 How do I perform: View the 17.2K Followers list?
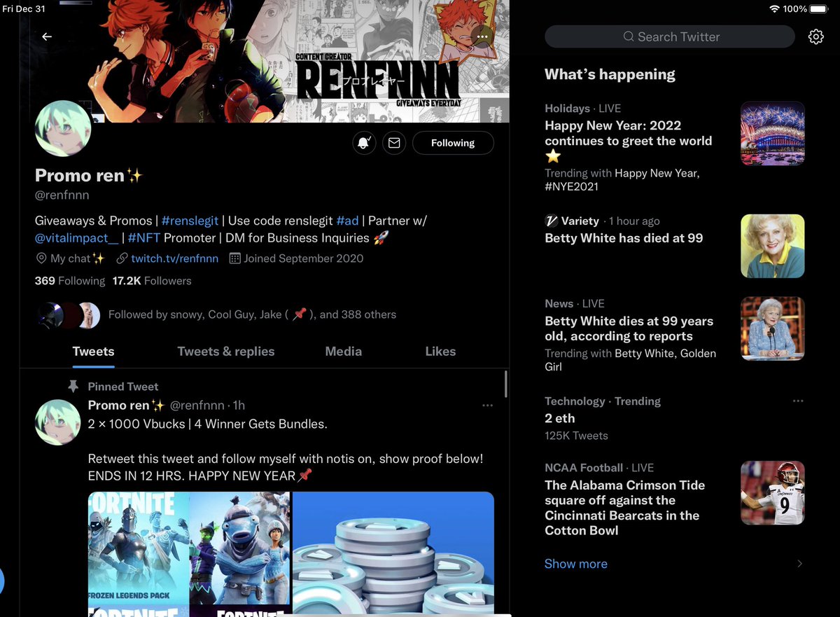point(152,281)
